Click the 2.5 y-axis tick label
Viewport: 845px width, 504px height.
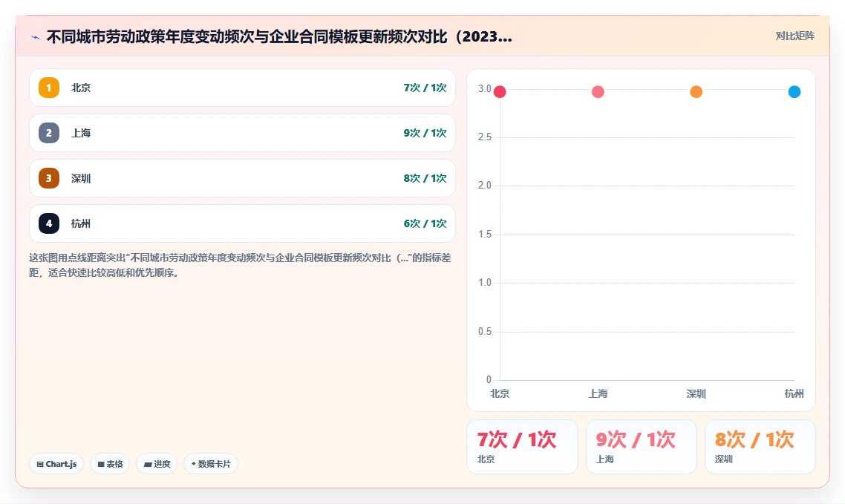(x=484, y=137)
